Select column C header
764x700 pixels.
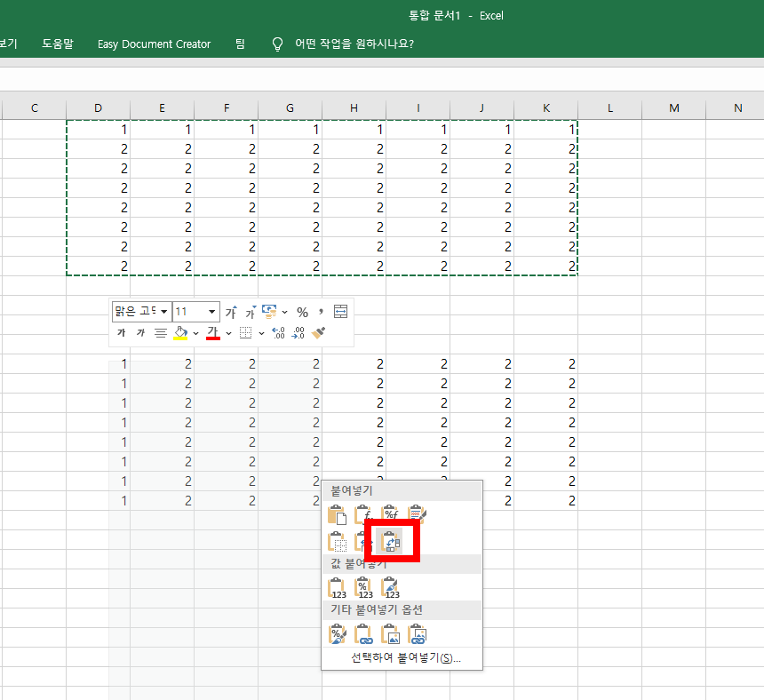[34, 108]
